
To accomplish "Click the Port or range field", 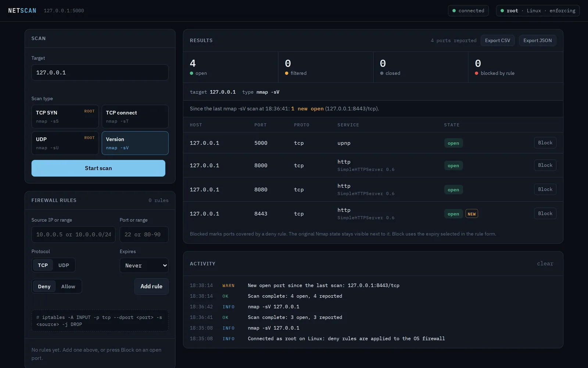I will coord(144,234).
